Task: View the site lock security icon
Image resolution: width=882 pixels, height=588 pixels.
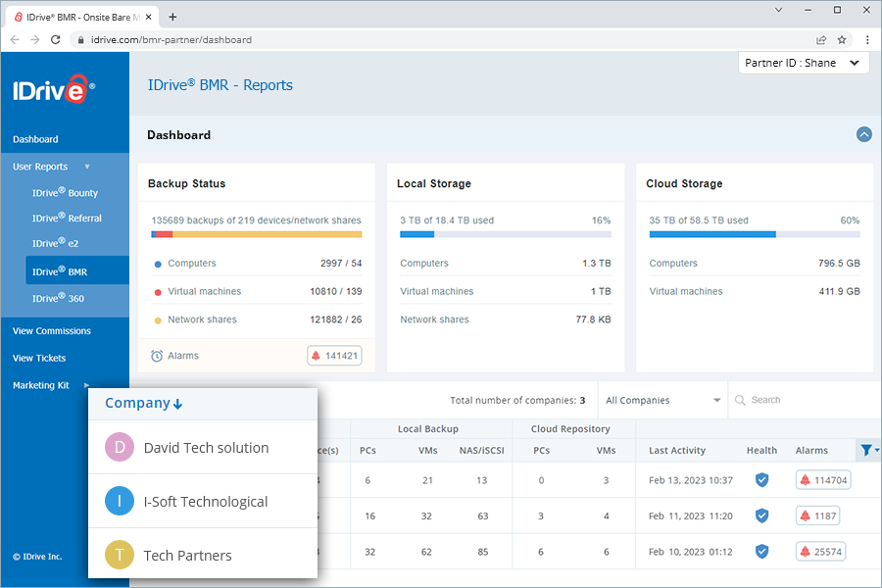Action: tap(80, 40)
